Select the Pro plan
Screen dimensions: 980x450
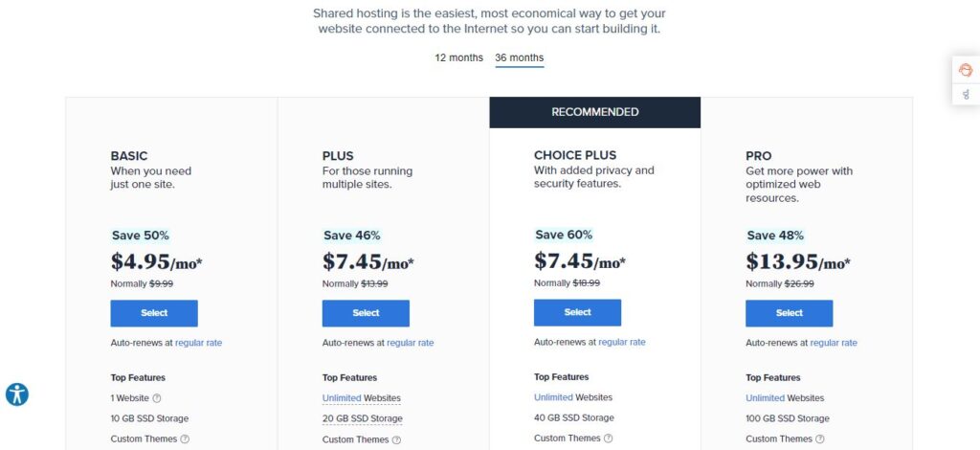pyautogui.click(x=789, y=313)
